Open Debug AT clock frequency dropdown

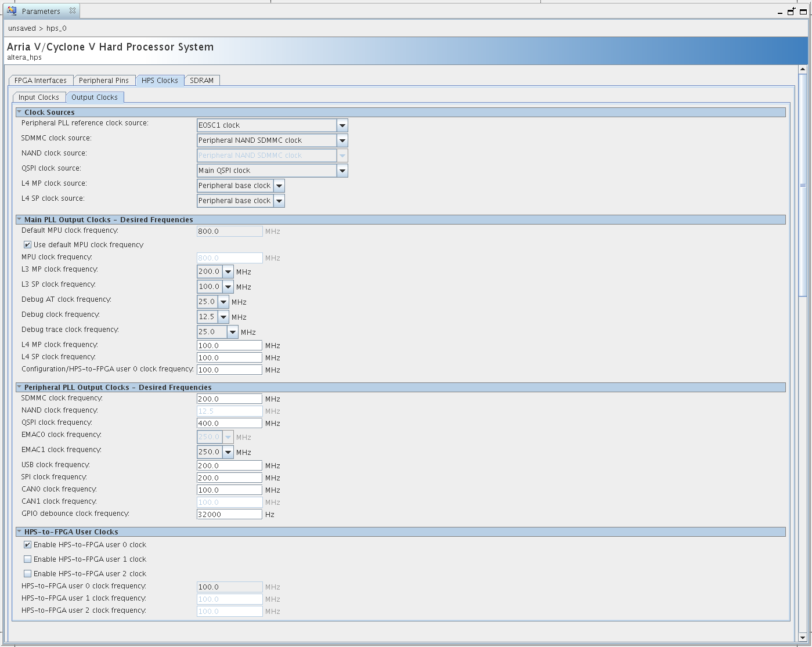(223, 302)
